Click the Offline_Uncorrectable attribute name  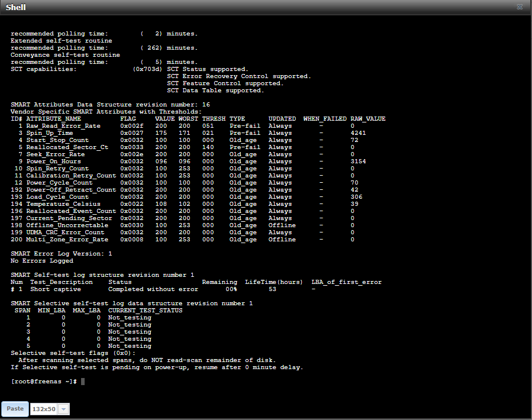67,225
